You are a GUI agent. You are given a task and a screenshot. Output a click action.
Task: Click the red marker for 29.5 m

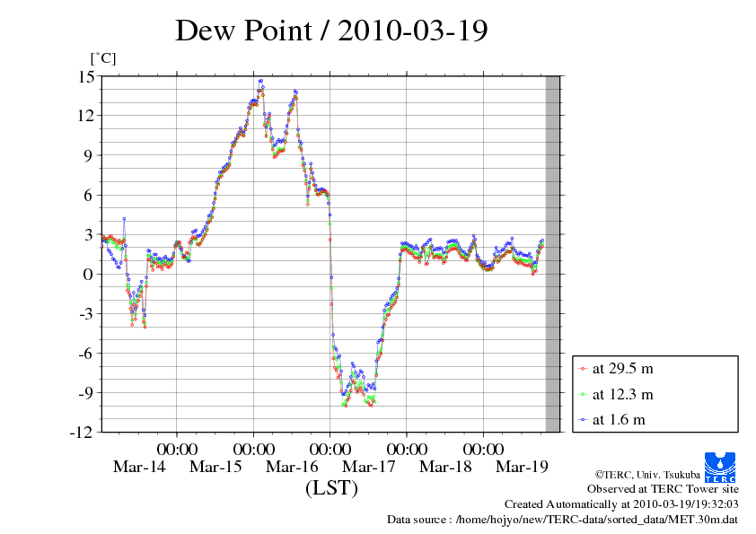click(x=584, y=368)
